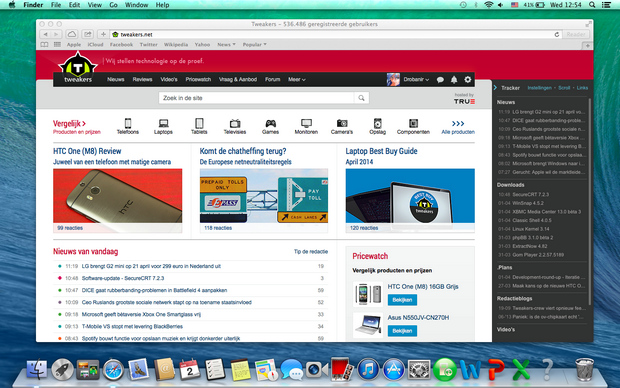
Task: Click the search magnifier button on site
Action: click(x=361, y=98)
